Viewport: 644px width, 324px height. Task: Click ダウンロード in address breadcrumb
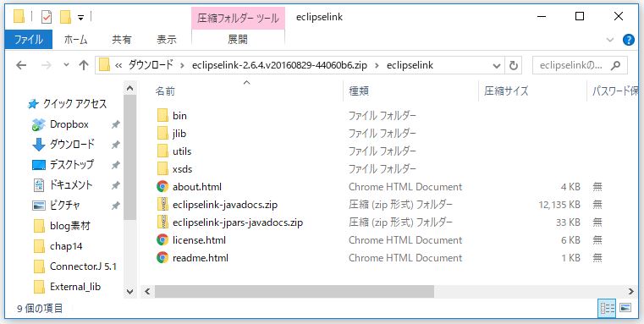(x=150, y=65)
